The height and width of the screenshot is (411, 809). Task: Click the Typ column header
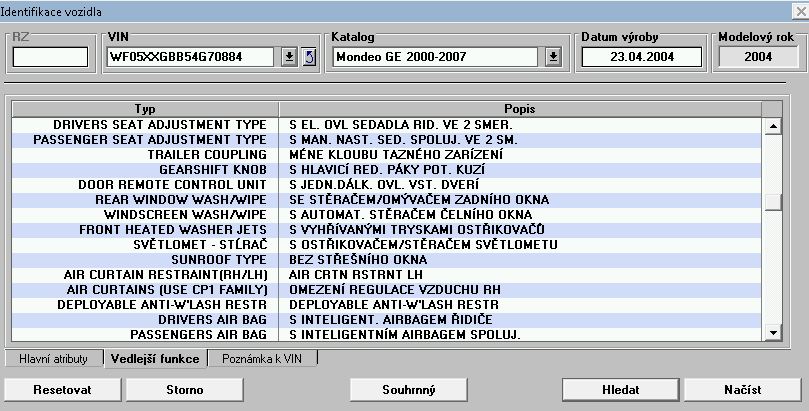pos(145,108)
